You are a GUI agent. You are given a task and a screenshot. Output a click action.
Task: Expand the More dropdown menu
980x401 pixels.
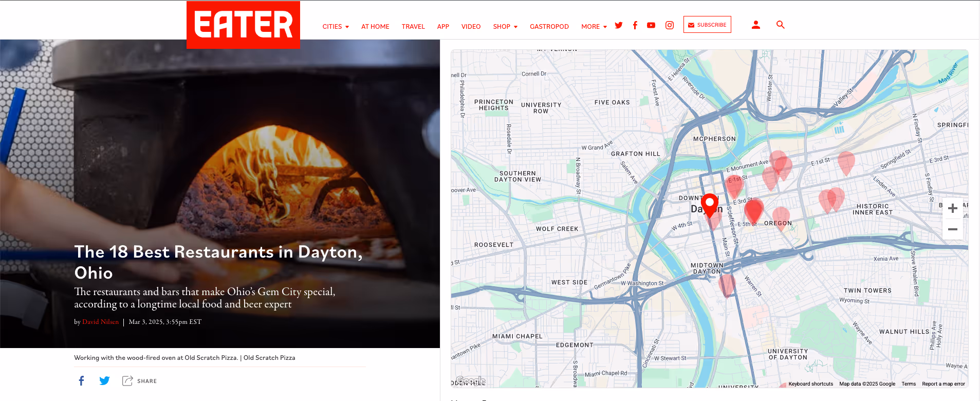(594, 27)
